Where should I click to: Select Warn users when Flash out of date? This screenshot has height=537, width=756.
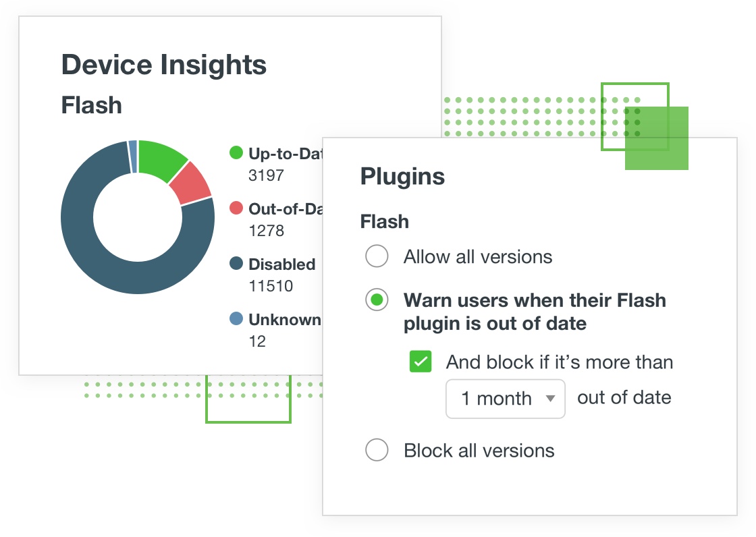pos(377,300)
